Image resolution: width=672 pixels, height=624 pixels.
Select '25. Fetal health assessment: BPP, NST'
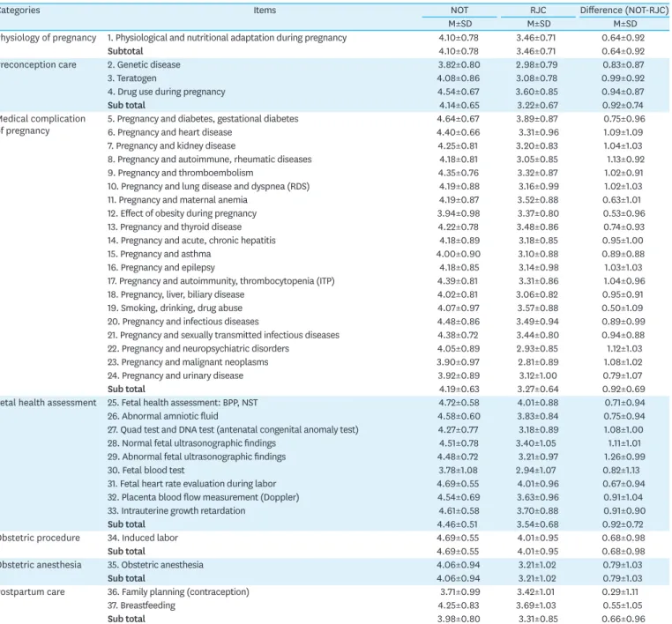click(x=183, y=403)
